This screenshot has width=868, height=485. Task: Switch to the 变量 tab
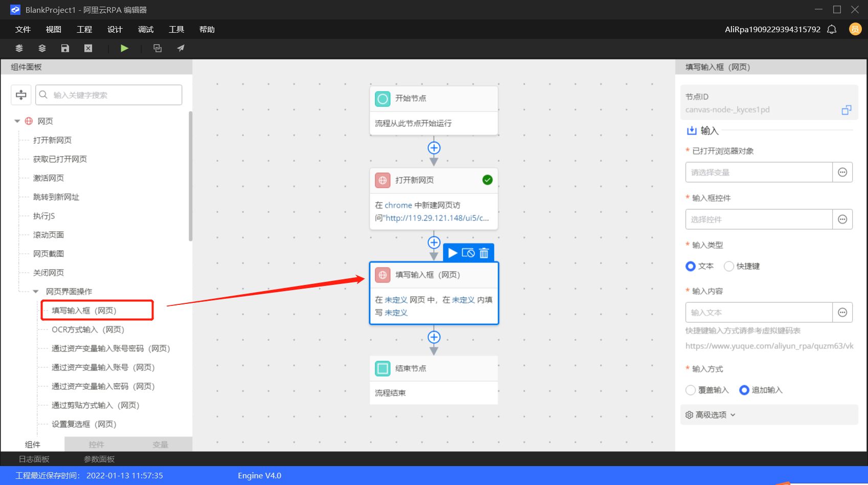(160, 445)
